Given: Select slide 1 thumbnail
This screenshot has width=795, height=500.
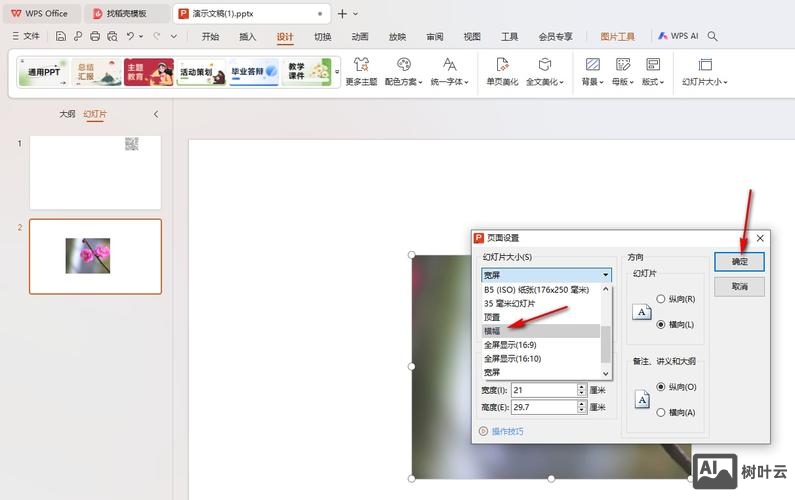Looking at the screenshot, I should (x=95, y=172).
